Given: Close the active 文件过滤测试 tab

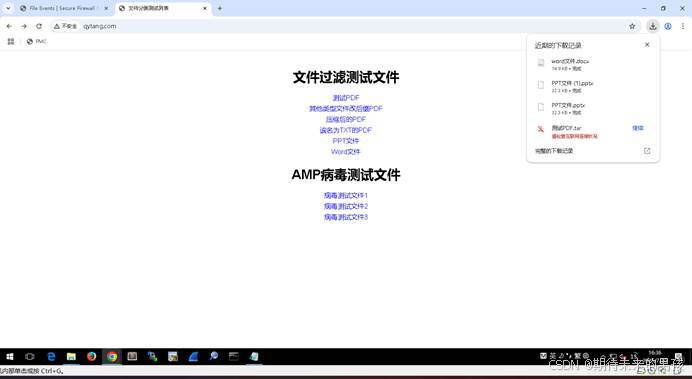Looking at the screenshot, I should [205, 8].
